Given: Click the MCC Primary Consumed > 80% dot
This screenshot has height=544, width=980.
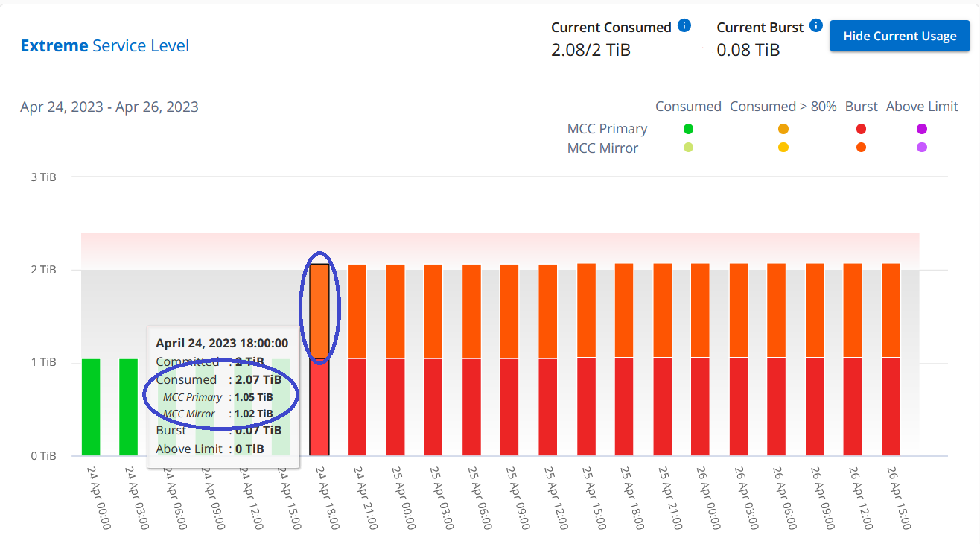Looking at the screenshot, I should [x=783, y=129].
